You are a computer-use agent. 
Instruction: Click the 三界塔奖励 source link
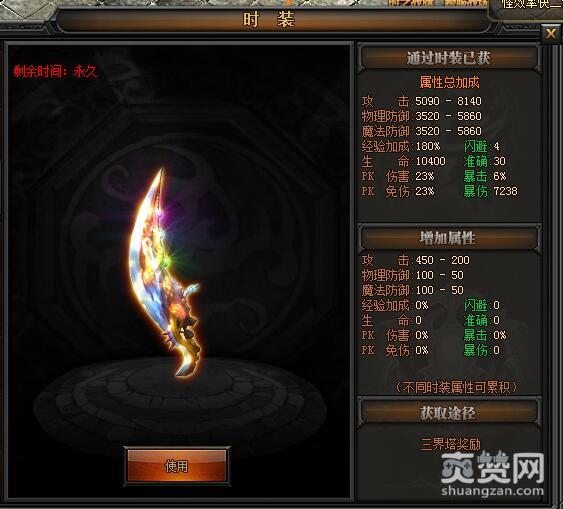[450, 444]
